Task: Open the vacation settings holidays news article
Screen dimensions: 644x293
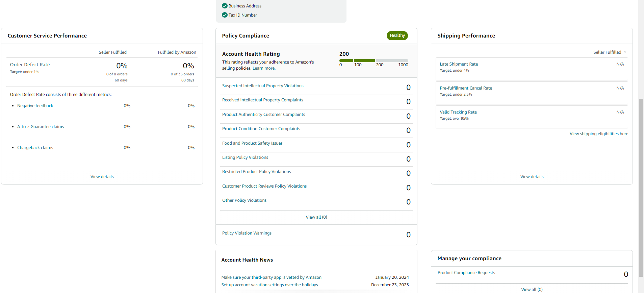Action: pos(269,285)
